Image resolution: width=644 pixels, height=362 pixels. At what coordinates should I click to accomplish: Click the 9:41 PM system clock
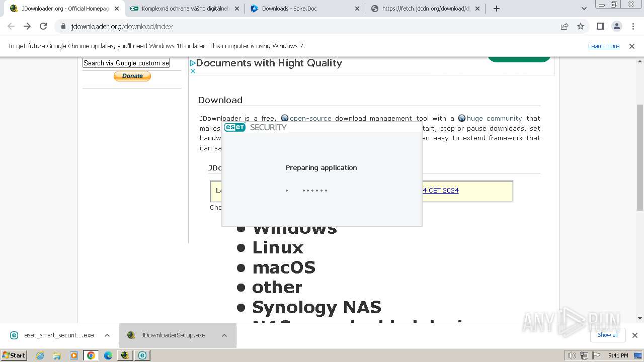(x=618, y=355)
